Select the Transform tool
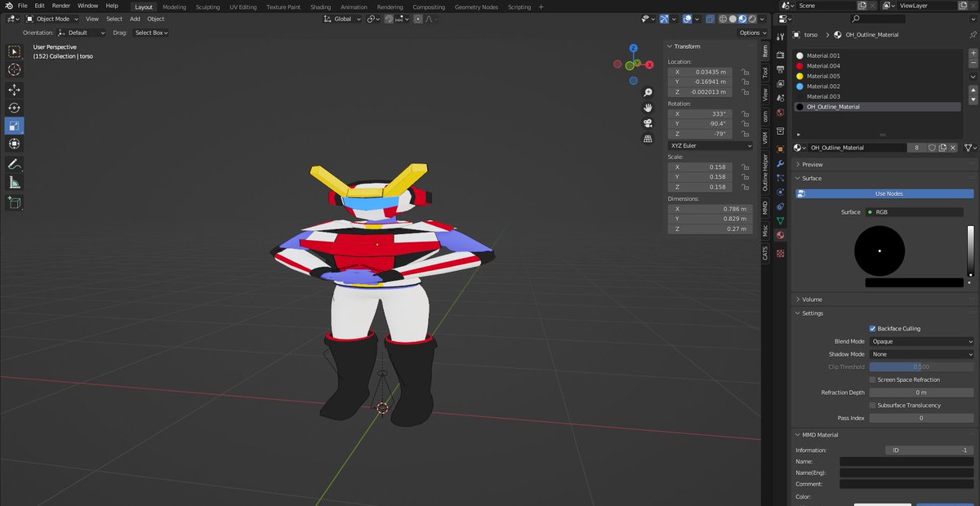The image size is (980, 506). coord(15,144)
